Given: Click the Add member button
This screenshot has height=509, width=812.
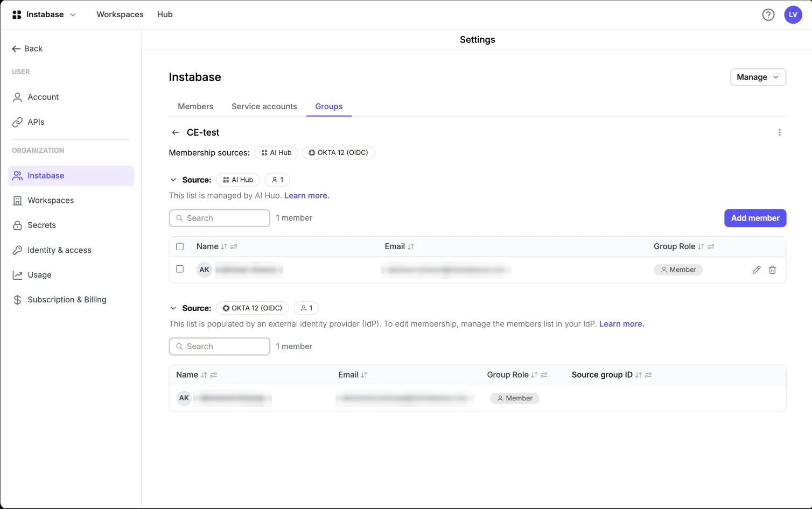Looking at the screenshot, I should click(755, 218).
